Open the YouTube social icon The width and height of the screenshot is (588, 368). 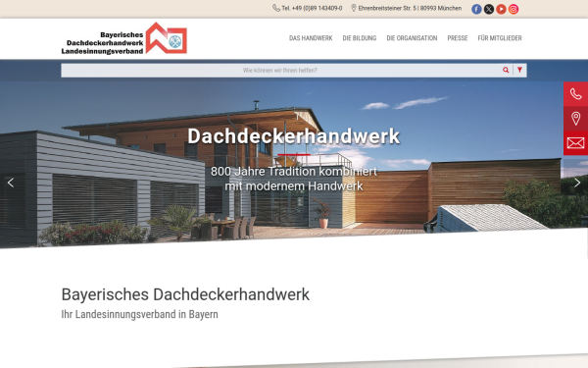click(x=501, y=9)
